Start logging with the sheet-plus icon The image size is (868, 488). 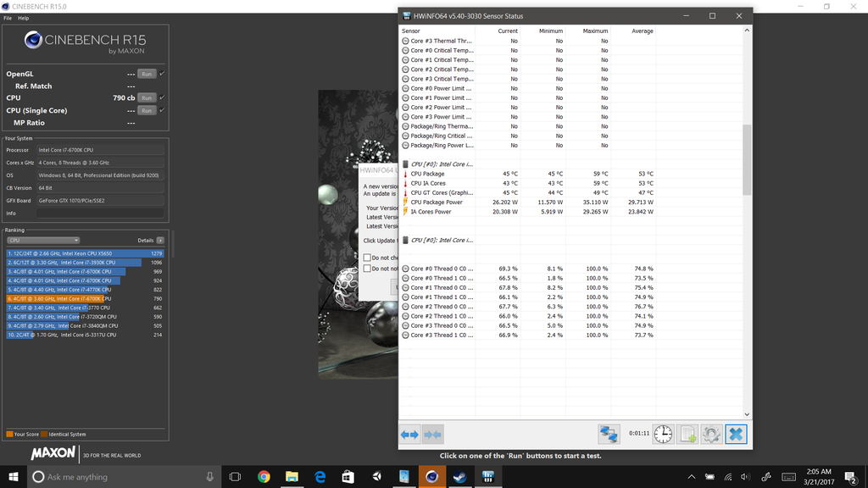pos(687,435)
